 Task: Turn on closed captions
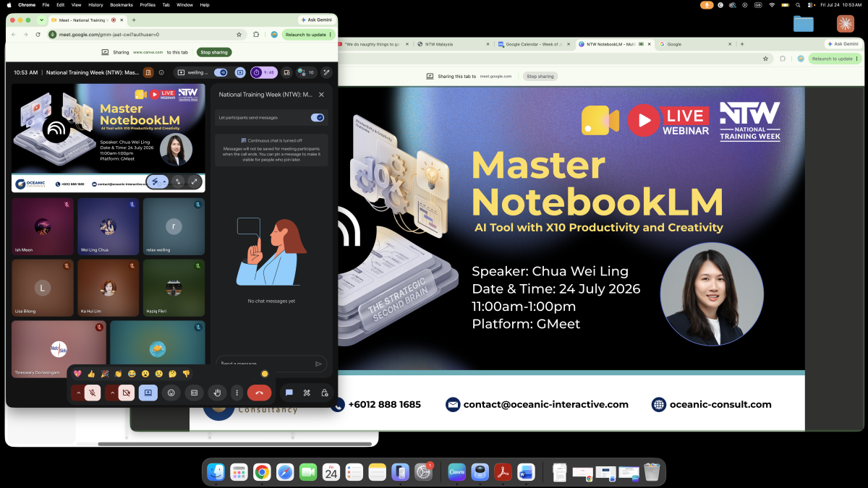(x=194, y=393)
